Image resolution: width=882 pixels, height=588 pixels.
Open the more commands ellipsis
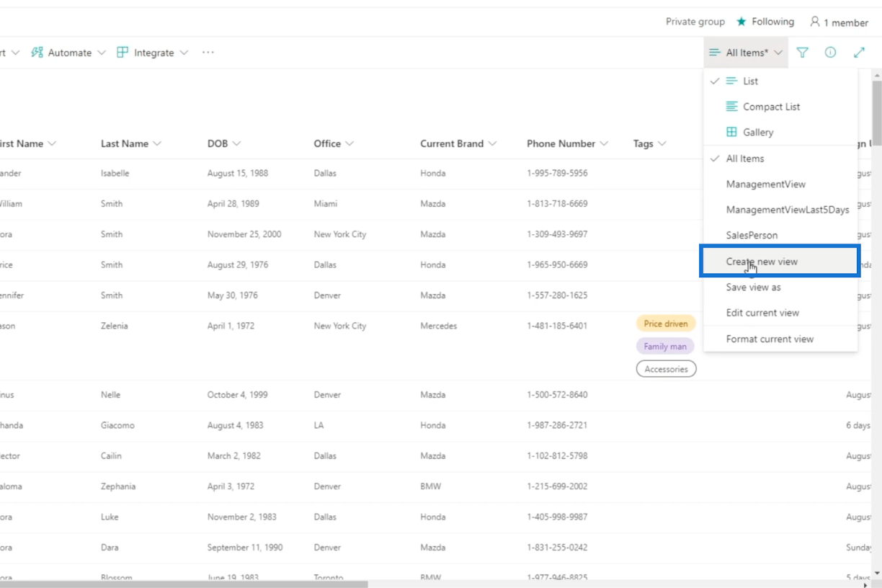(208, 53)
